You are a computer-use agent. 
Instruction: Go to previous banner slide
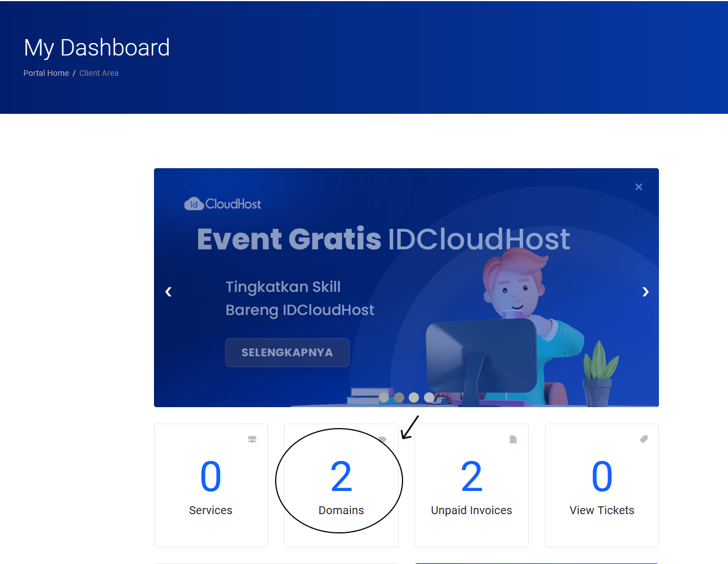click(168, 292)
